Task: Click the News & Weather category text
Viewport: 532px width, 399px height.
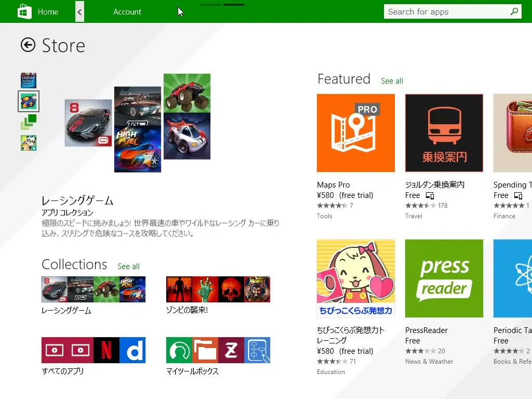Action: pos(429,362)
